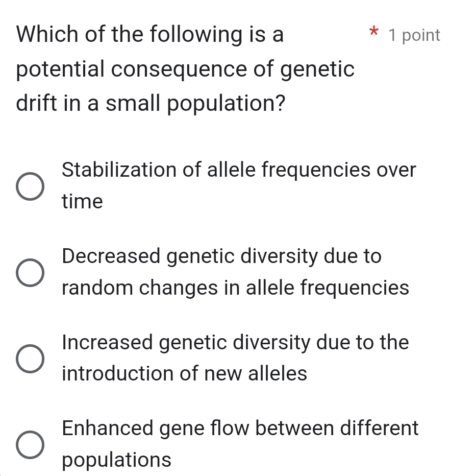Click the '1 point' label

pos(414,35)
